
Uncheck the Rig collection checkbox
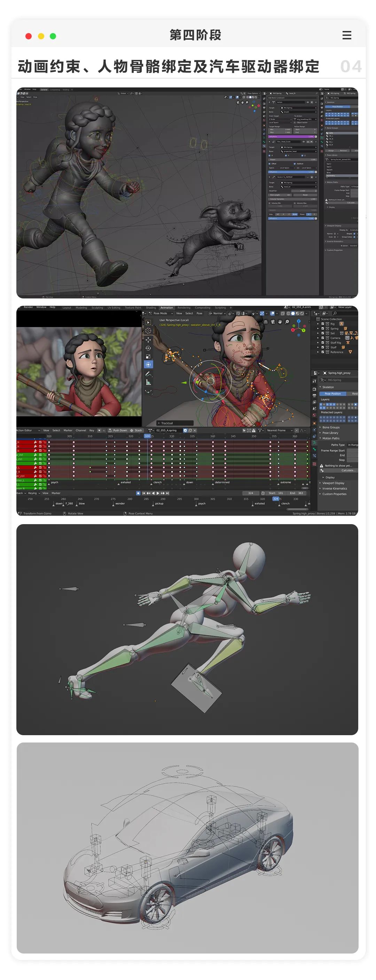[322, 324]
